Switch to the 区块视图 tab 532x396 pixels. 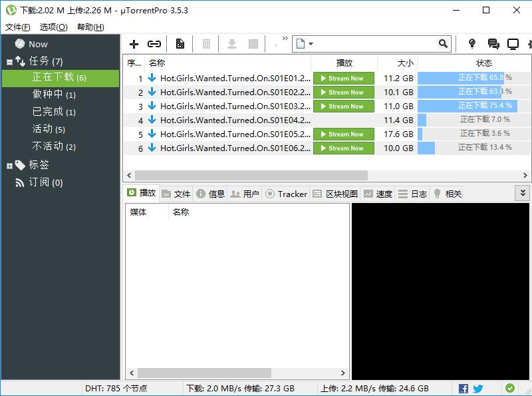click(x=335, y=194)
